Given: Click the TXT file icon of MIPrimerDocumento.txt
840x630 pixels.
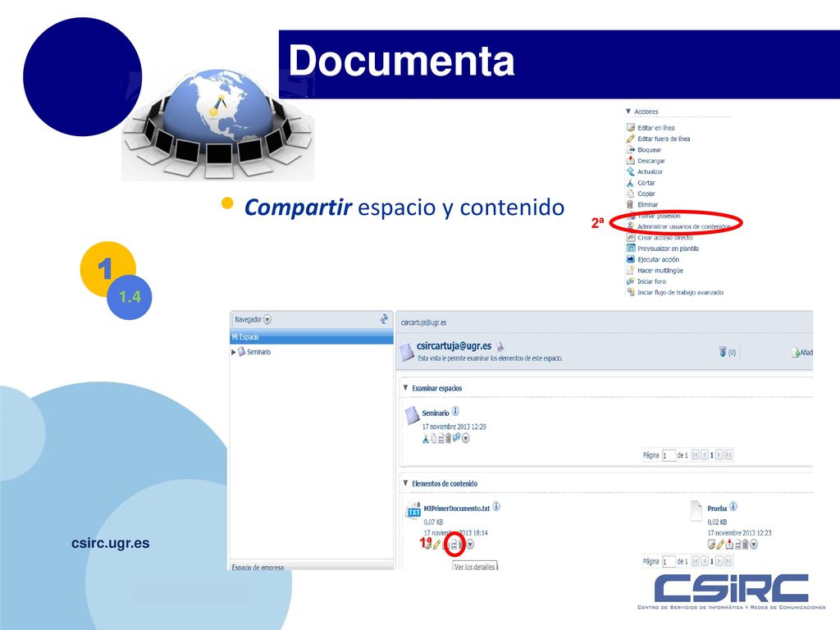Looking at the screenshot, I should [x=413, y=511].
